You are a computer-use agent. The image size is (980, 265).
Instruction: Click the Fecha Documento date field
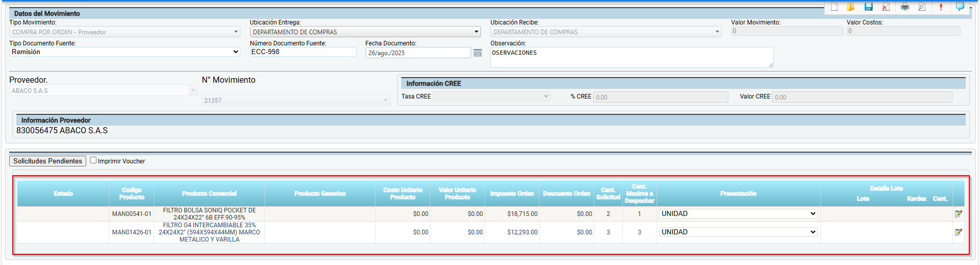point(418,53)
